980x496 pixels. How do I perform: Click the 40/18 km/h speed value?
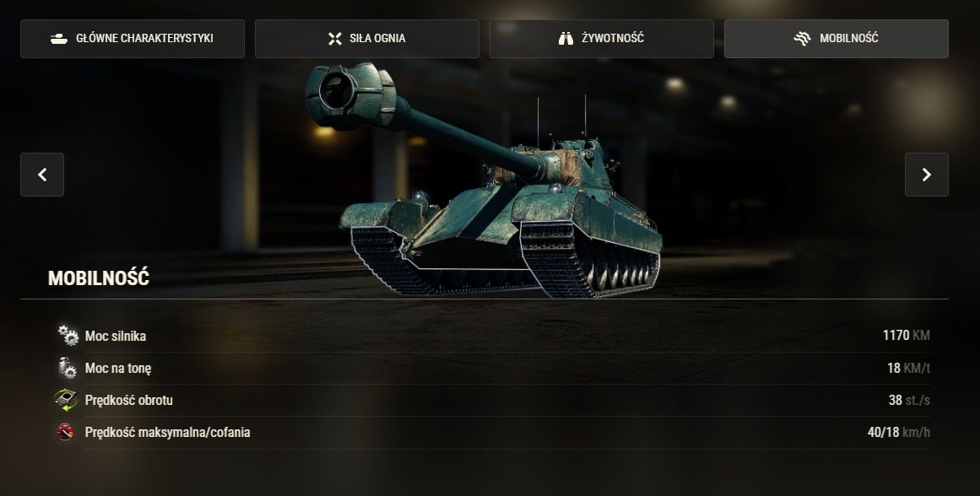click(x=899, y=432)
